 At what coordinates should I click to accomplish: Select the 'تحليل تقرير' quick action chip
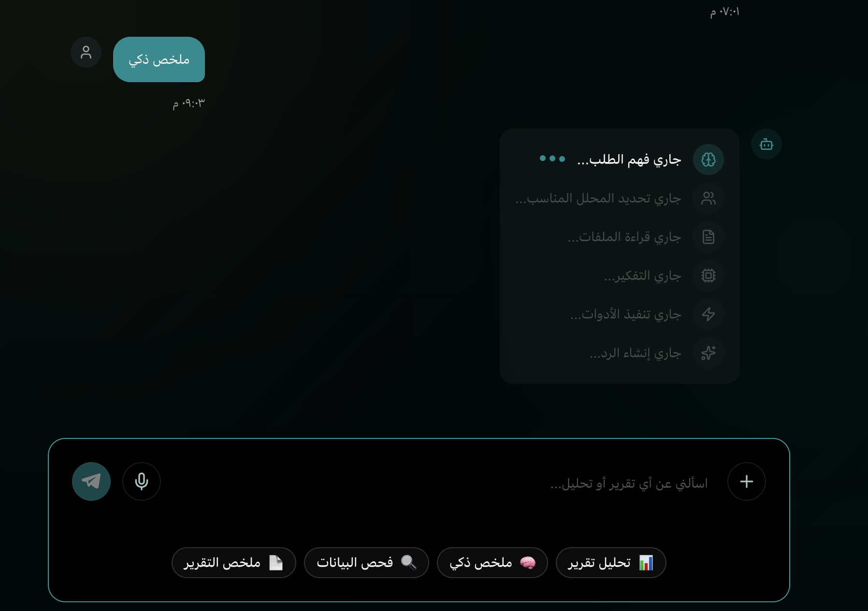click(x=610, y=563)
